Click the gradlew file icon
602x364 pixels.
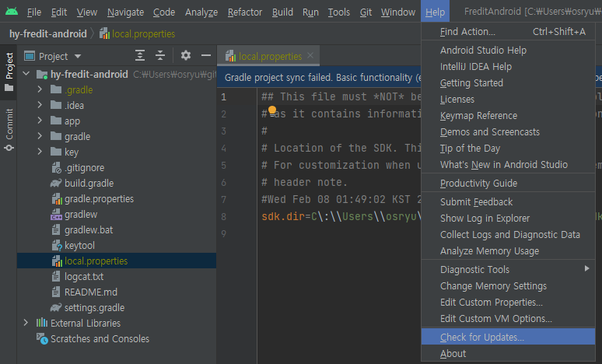pos(56,214)
